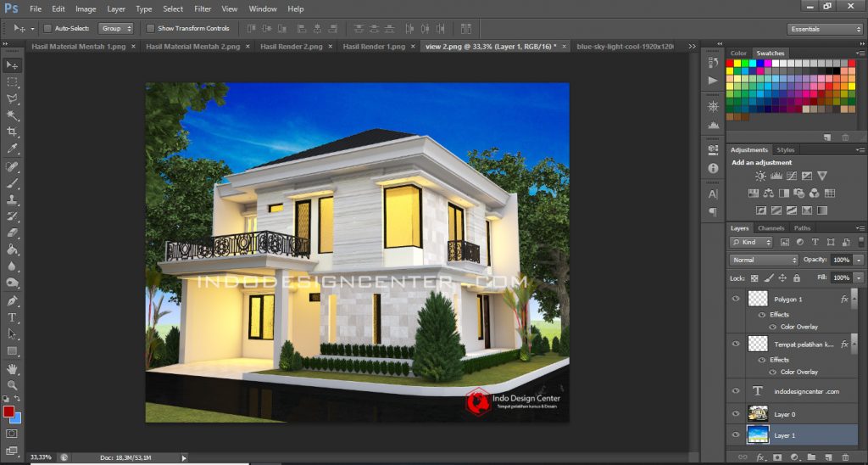Screen dimensions: 868x465
Task: Select the Move tool
Action: click(12, 65)
